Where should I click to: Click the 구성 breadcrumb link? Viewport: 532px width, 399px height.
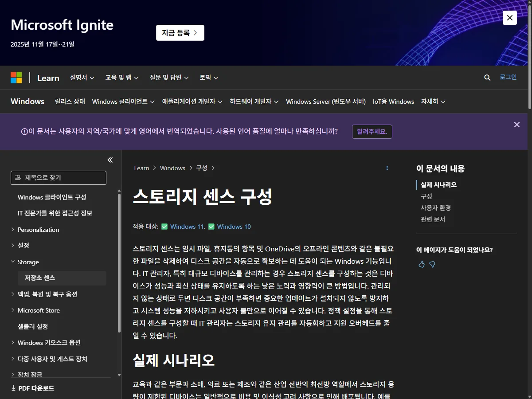[202, 168]
